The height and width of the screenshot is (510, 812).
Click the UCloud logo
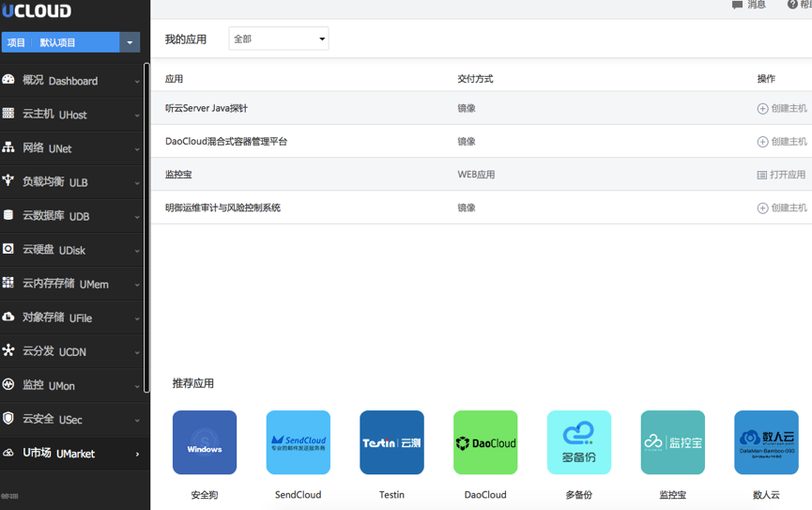(x=37, y=9)
